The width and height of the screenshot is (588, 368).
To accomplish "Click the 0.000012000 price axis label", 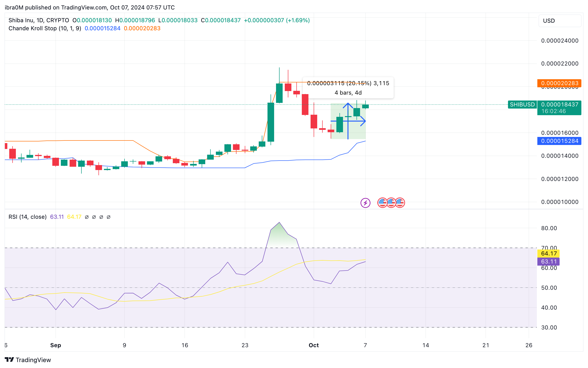I will coord(560,179).
